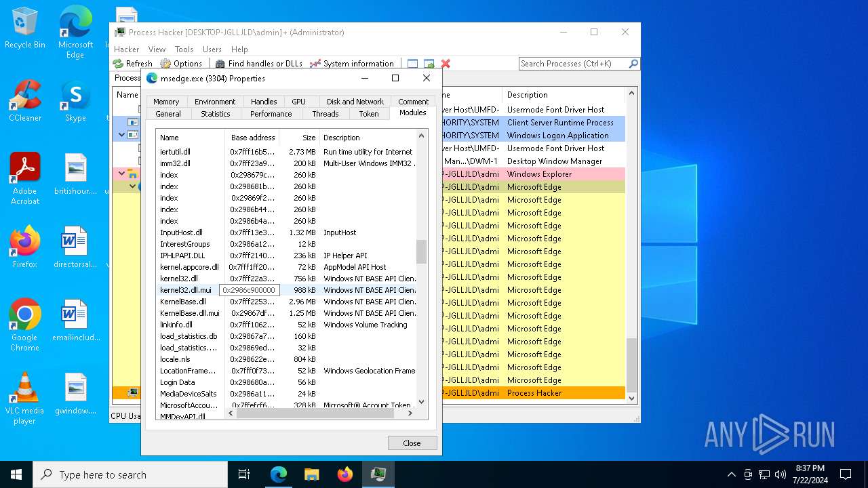The width and height of the screenshot is (868, 488).
Task: Select the KernelBase.dll.mui module row
Action: click(x=286, y=313)
